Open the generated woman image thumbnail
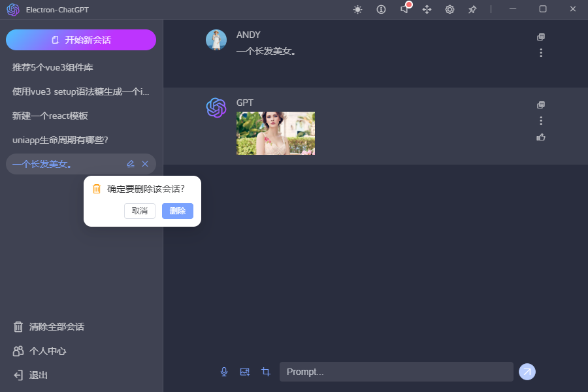Viewport: 588px width, 392px height. (276, 133)
